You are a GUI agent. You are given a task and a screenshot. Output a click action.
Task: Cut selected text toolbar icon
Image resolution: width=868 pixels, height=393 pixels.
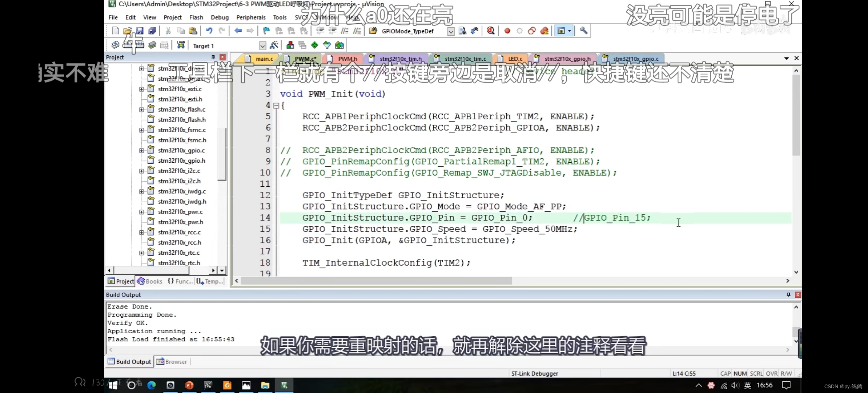168,31
